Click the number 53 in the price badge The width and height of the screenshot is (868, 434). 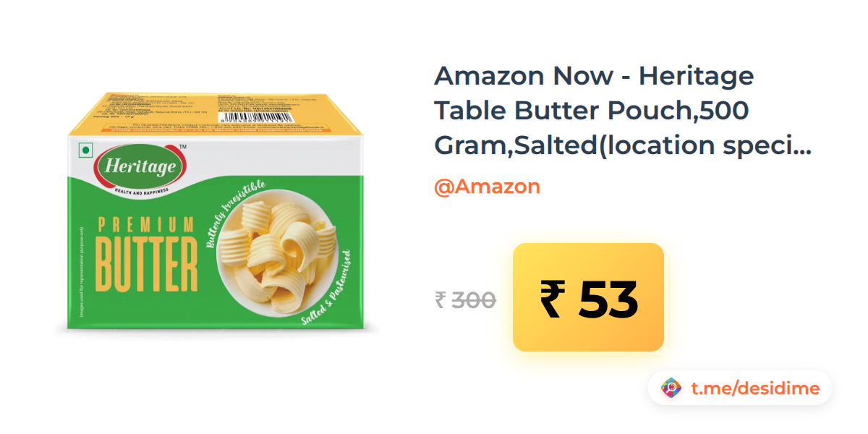pyautogui.click(x=608, y=299)
